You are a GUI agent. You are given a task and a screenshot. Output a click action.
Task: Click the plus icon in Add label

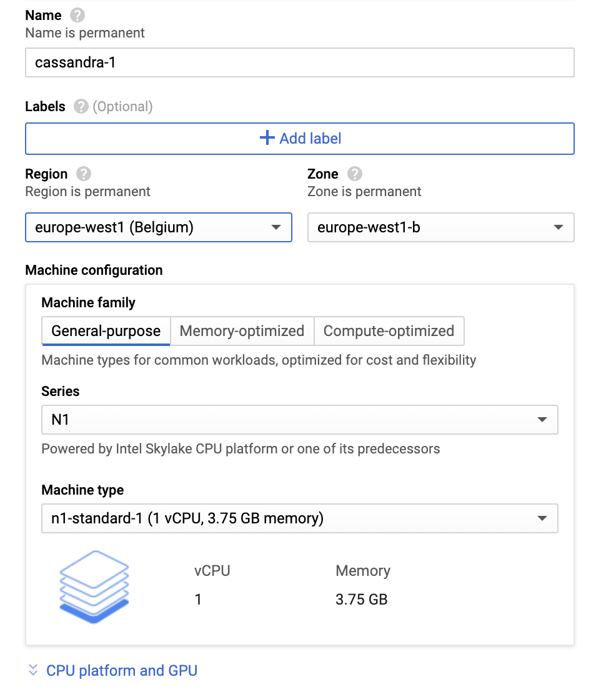tap(267, 138)
